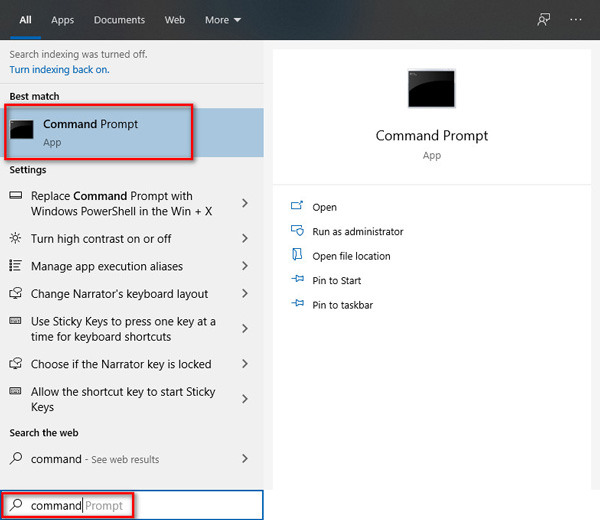Click the Command Prompt icon in Best match

point(25,131)
